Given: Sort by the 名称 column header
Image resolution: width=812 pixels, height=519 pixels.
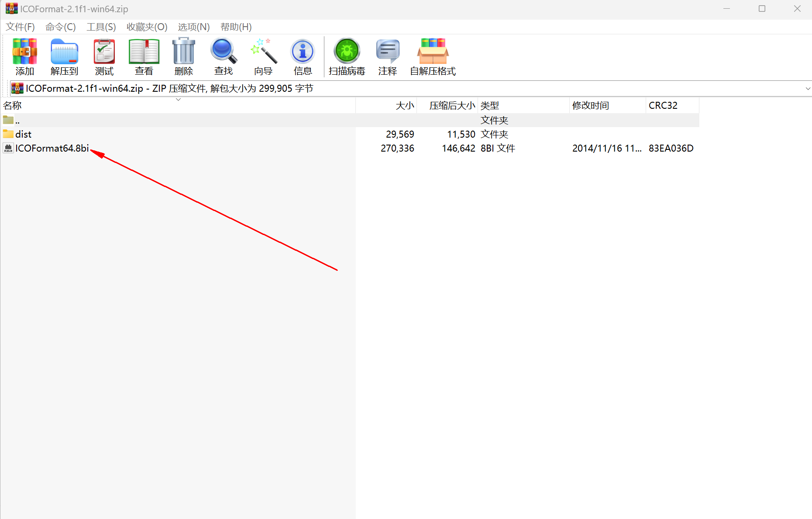Looking at the screenshot, I should (x=178, y=105).
